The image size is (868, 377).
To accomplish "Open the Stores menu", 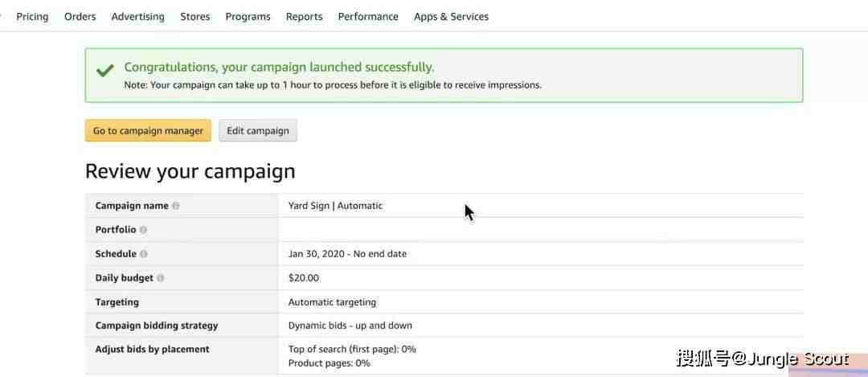I will click(194, 17).
